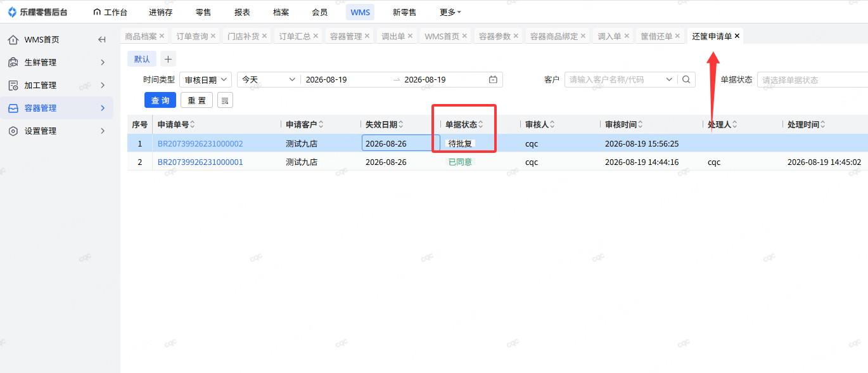
Task: Switch to the WMS首页 tab
Action: pyautogui.click(x=442, y=36)
